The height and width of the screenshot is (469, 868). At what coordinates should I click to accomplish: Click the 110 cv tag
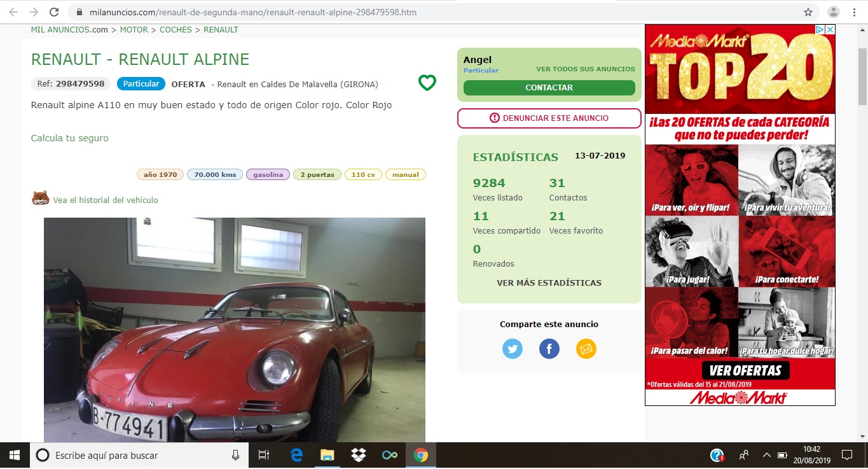coord(363,174)
